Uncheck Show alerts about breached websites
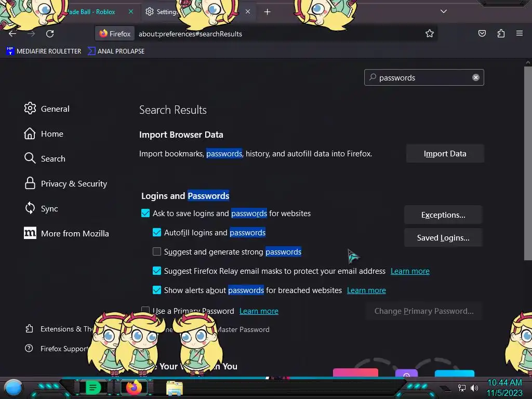 tap(157, 290)
